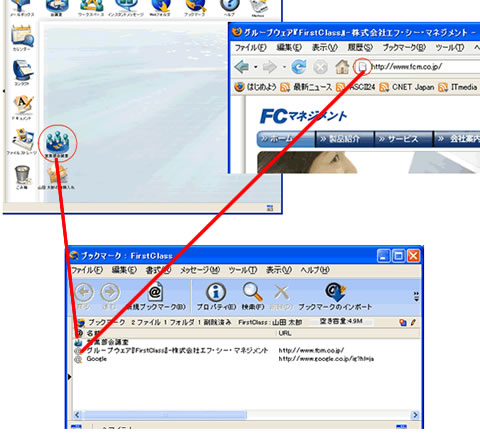Open Forward history dropdown arrow in Firefox
The image size is (480, 436).
tap(284, 67)
